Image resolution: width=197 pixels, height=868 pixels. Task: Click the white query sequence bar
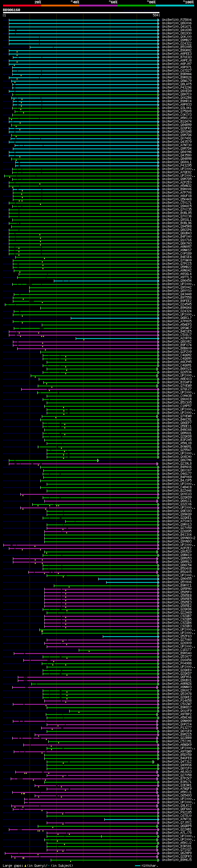(x=81, y=13)
